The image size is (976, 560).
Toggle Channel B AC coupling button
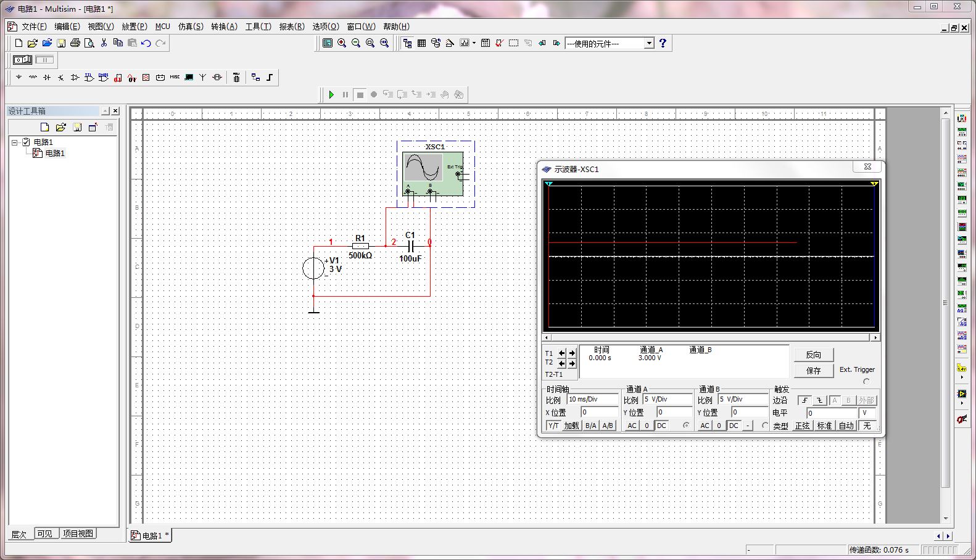point(705,426)
